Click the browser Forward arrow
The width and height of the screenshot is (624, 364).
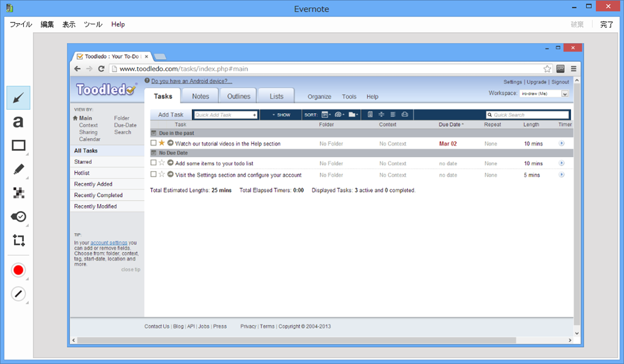click(x=89, y=69)
